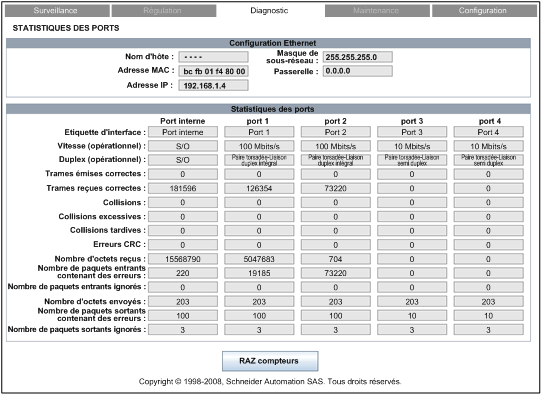Select the Port 3 interface label field
542x396 pixels.
click(x=412, y=132)
